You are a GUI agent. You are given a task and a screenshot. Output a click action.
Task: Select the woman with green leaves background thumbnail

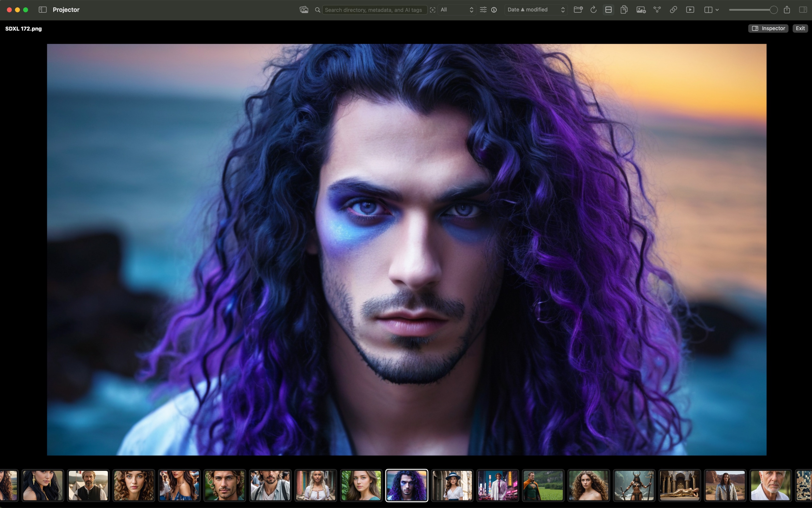(x=361, y=485)
